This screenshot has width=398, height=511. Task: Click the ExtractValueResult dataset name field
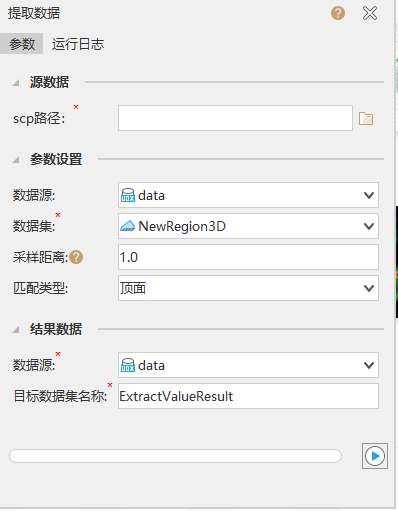click(248, 396)
